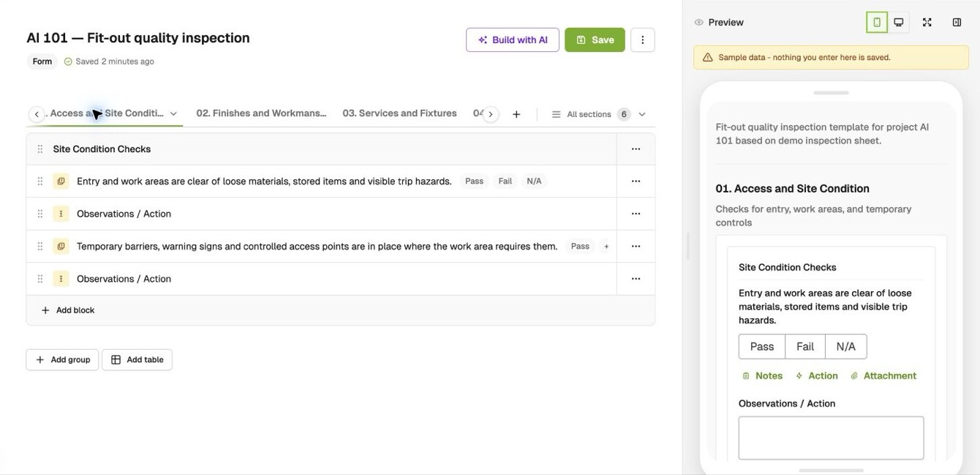Screen dimensions: 980x475
Task: Click the Entry and work areas question text
Action: [264, 182]
